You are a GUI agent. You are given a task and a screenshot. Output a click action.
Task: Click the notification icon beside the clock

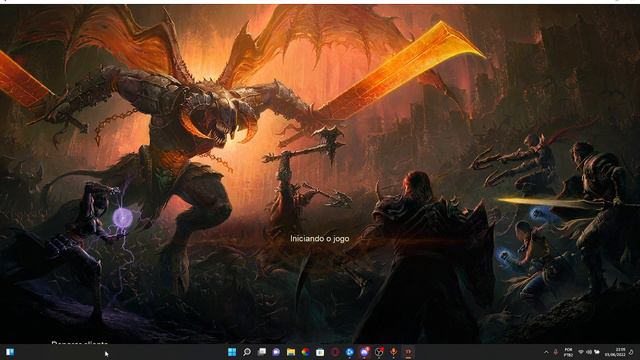click(x=631, y=352)
